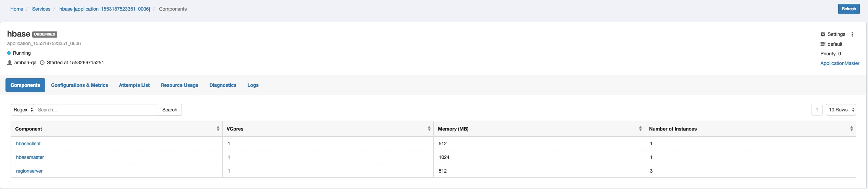This screenshot has width=868, height=189.
Task: Click the default queue name
Action: pyautogui.click(x=835, y=44)
